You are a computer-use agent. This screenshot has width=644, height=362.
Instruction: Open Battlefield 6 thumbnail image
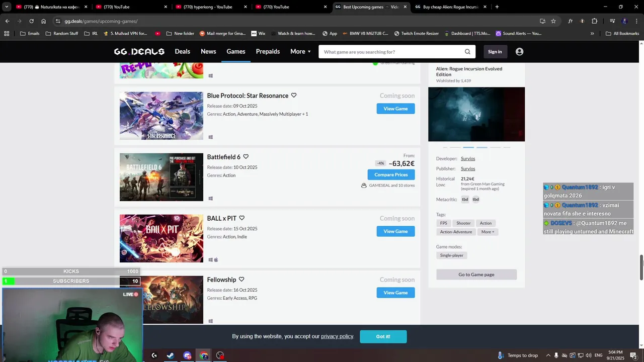pos(162,177)
